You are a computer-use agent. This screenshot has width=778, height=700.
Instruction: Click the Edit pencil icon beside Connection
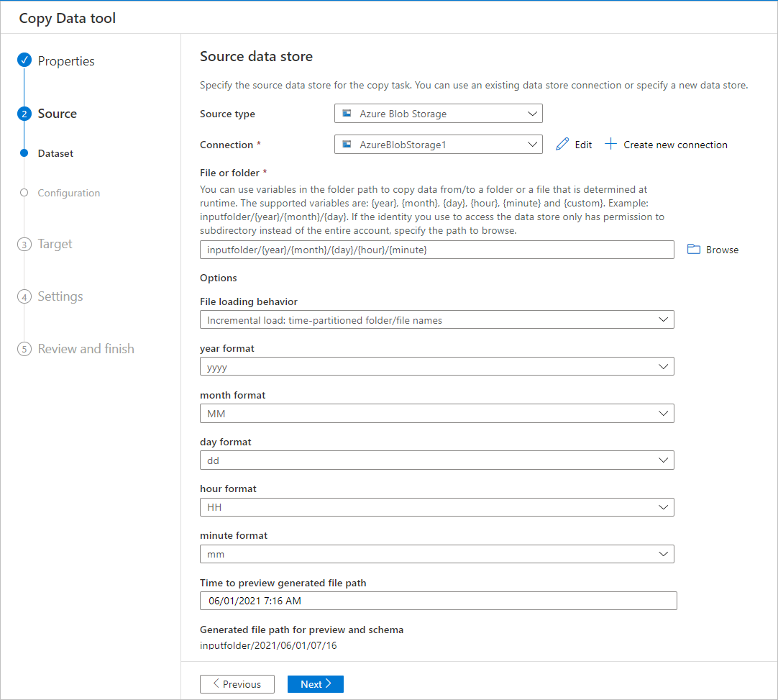(x=563, y=144)
